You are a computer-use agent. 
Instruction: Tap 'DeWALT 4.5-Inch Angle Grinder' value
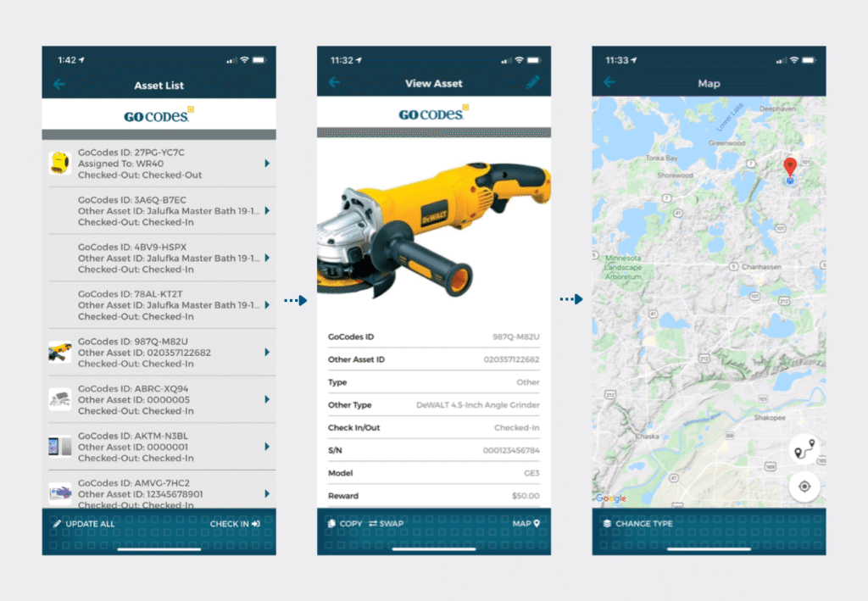click(x=478, y=404)
